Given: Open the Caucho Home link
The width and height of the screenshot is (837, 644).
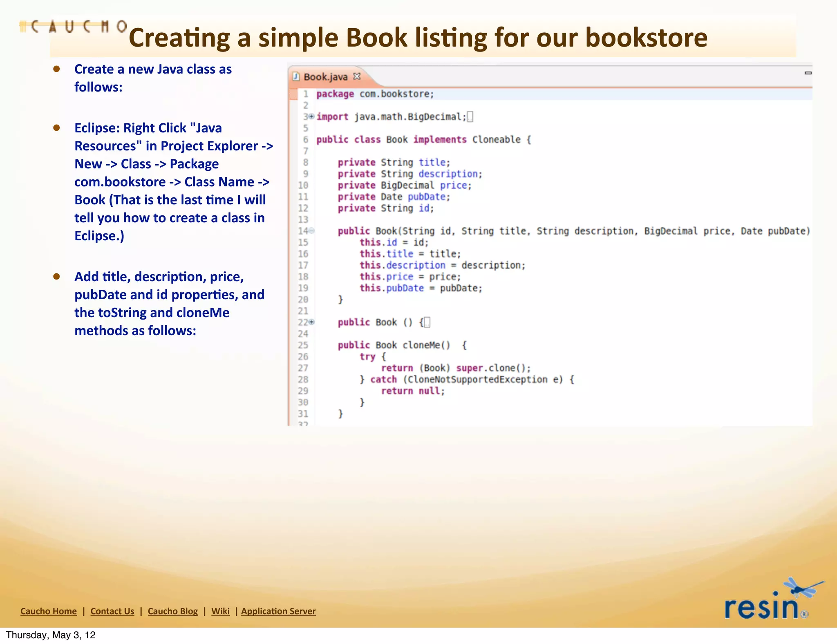Looking at the screenshot, I should click(49, 611).
